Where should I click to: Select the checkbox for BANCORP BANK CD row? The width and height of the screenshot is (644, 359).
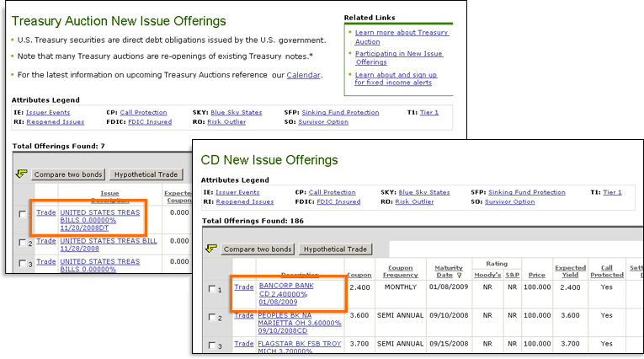(x=212, y=290)
